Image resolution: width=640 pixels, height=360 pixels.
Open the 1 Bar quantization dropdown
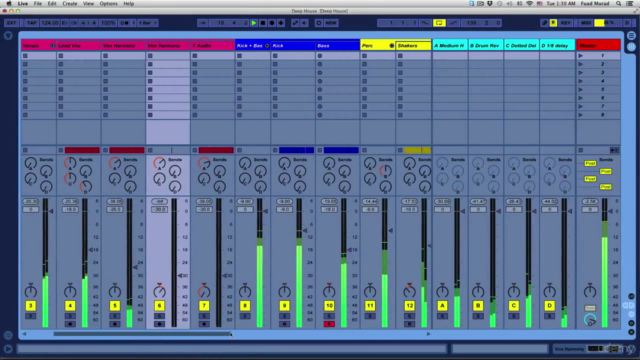(148, 23)
